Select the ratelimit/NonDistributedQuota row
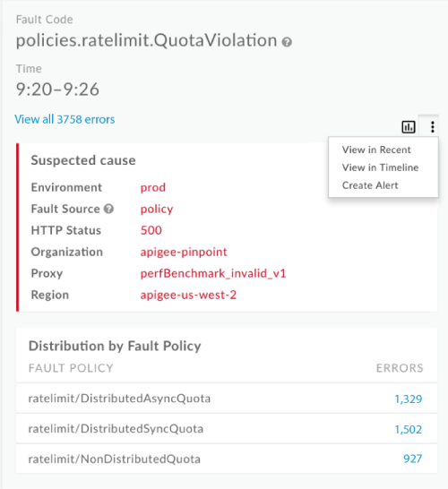The width and height of the screenshot is (448, 489). [x=227, y=459]
